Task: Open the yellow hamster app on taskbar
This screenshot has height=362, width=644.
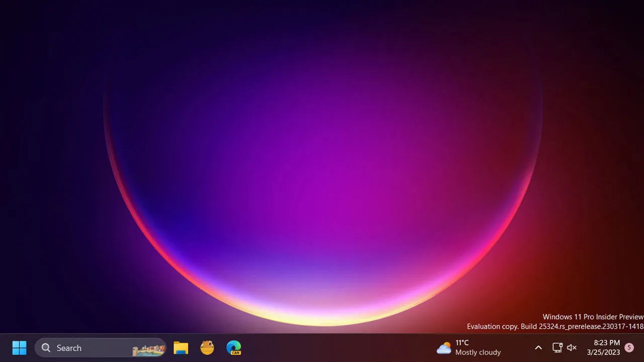Action: (x=207, y=348)
